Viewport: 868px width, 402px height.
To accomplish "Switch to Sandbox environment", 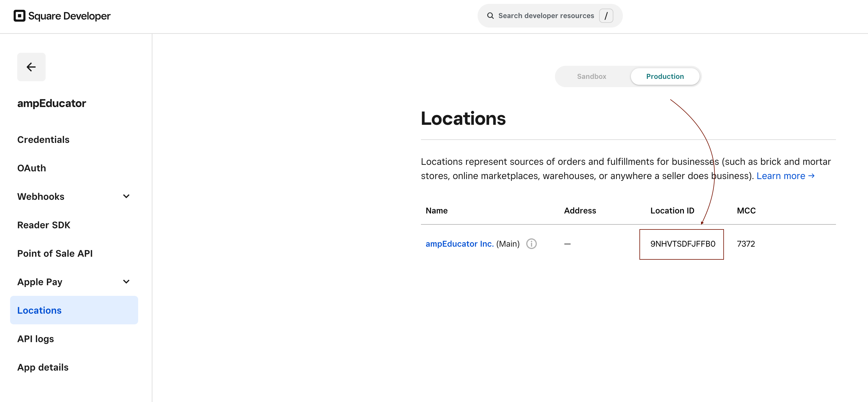I will [x=591, y=76].
